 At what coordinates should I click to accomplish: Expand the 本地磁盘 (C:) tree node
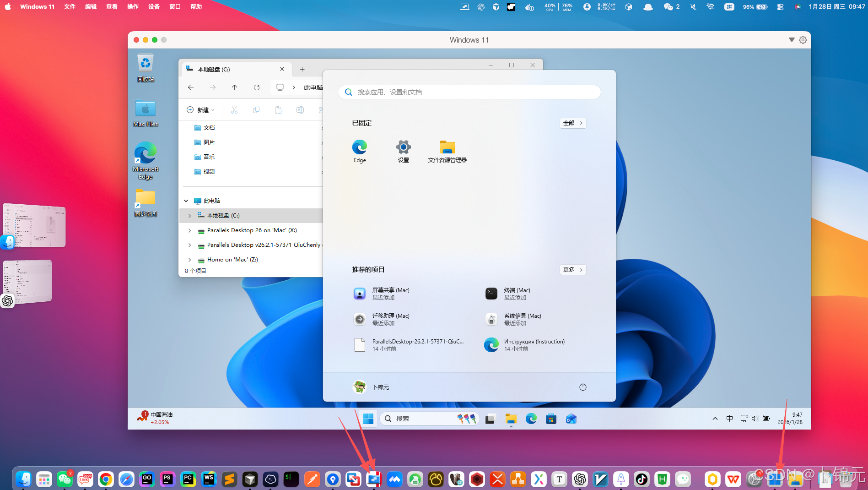190,216
